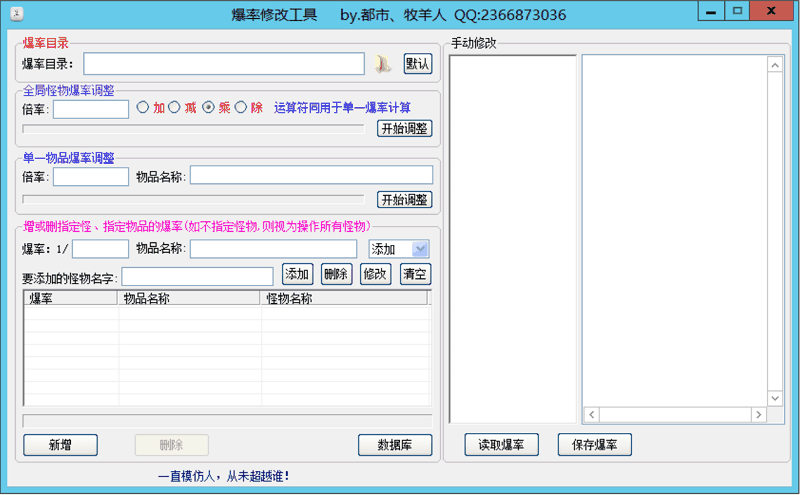
Task: Choose the 除 radio option
Action: point(240,108)
